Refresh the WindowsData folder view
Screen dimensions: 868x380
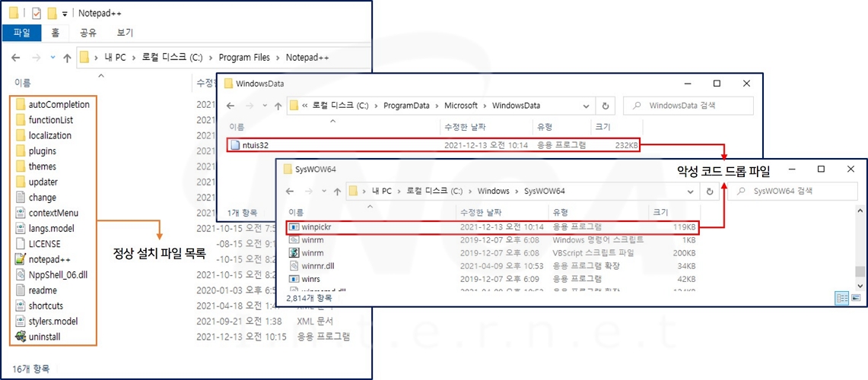[605, 106]
